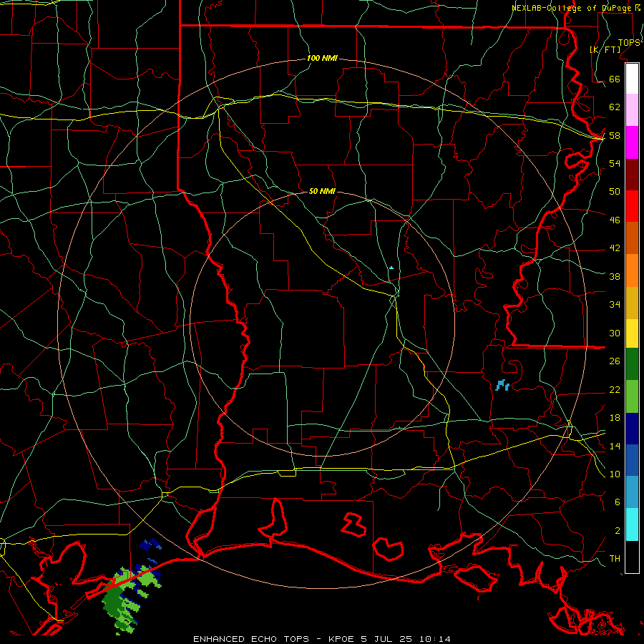Click the legend value "50"
This screenshot has width=644, height=644.
tap(615, 191)
